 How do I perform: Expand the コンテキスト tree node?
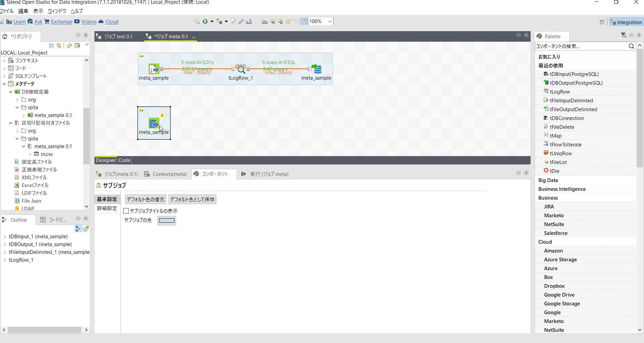4,60
